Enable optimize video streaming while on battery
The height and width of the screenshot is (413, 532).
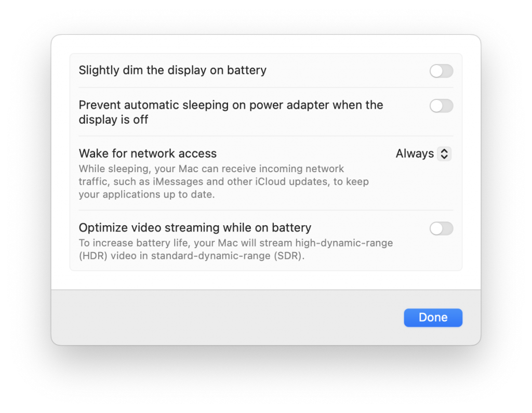pos(441,228)
